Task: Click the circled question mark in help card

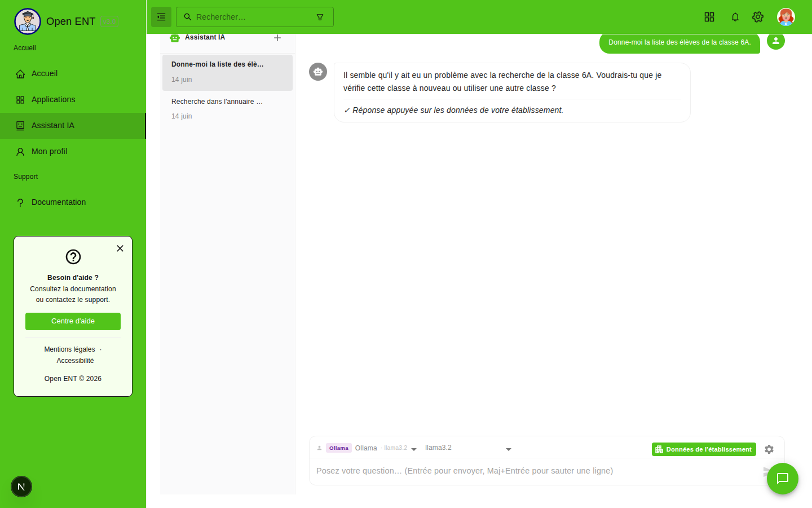Action: [x=73, y=257]
